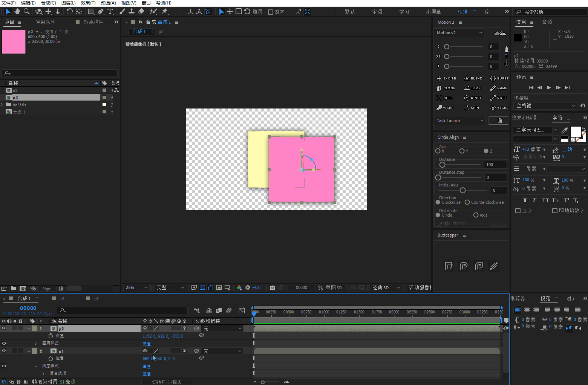The width and height of the screenshot is (588, 385).
Task: Switch to the 音频 tab
Action: pos(547,22)
